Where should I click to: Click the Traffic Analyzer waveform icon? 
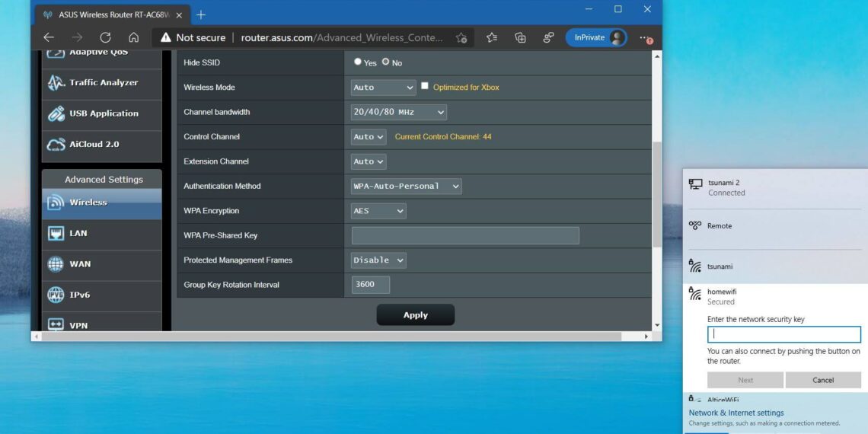point(56,83)
